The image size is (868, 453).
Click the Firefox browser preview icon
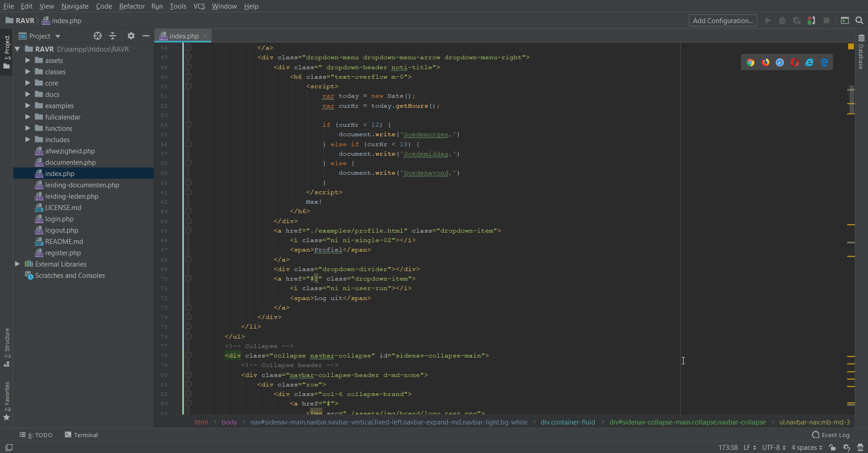(765, 62)
